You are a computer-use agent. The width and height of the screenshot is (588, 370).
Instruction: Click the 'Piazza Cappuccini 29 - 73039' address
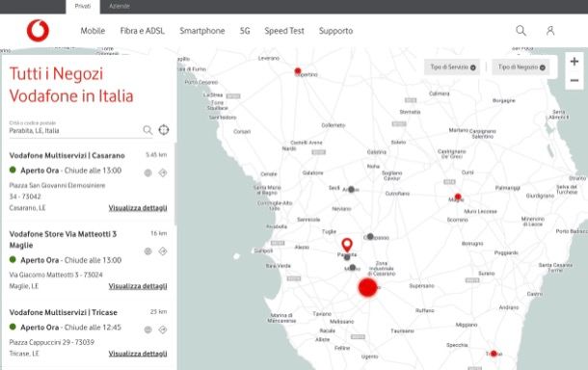(52, 342)
